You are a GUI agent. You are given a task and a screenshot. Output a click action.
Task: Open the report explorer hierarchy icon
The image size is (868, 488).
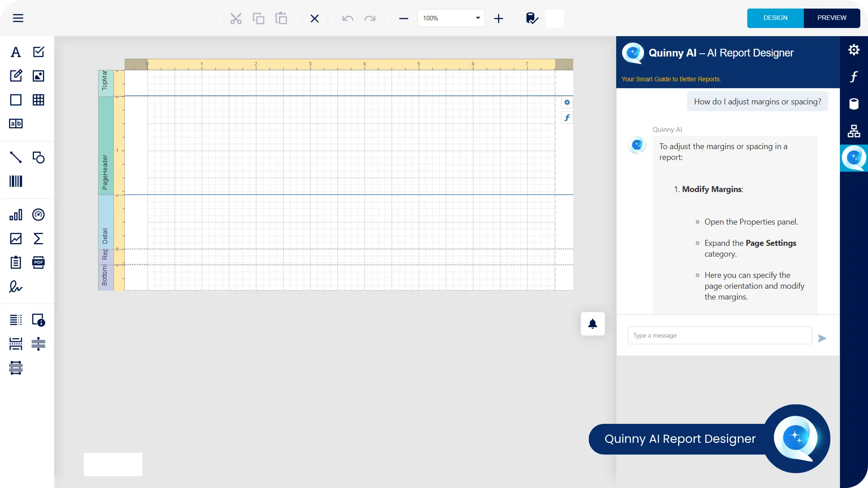[854, 131]
